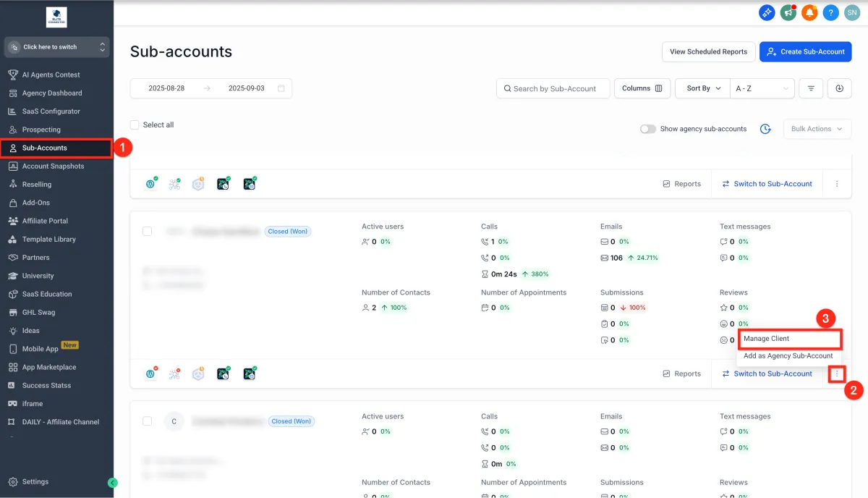Toggle Show agency sub-accounts switch

(648, 129)
